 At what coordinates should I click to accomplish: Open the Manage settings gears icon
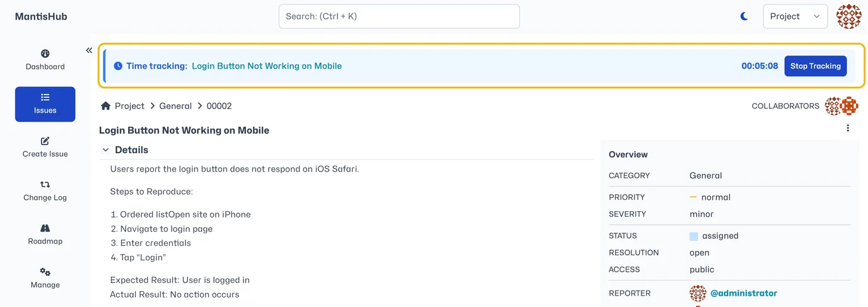click(x=45, y=272)
